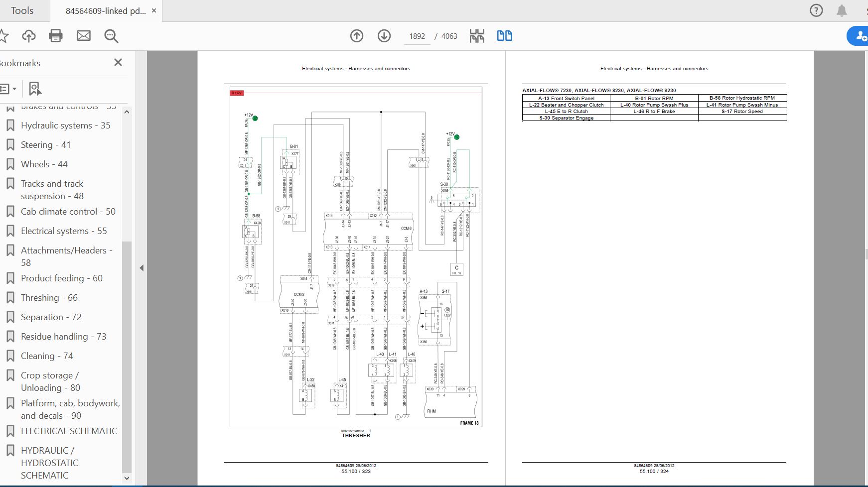Click the red B+12V label in schematic
This screenshot has height=487, width=868.
coord(237,93)
